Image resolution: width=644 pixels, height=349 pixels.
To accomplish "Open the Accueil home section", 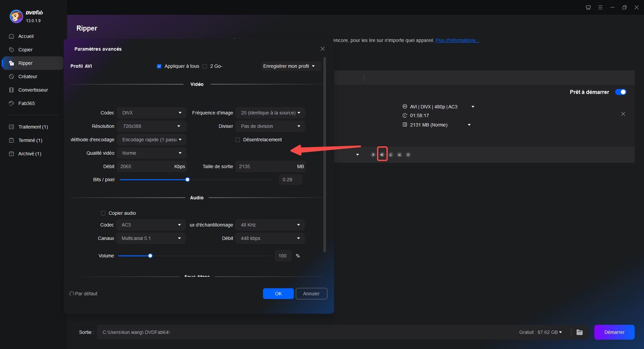I will click(26, 36).
